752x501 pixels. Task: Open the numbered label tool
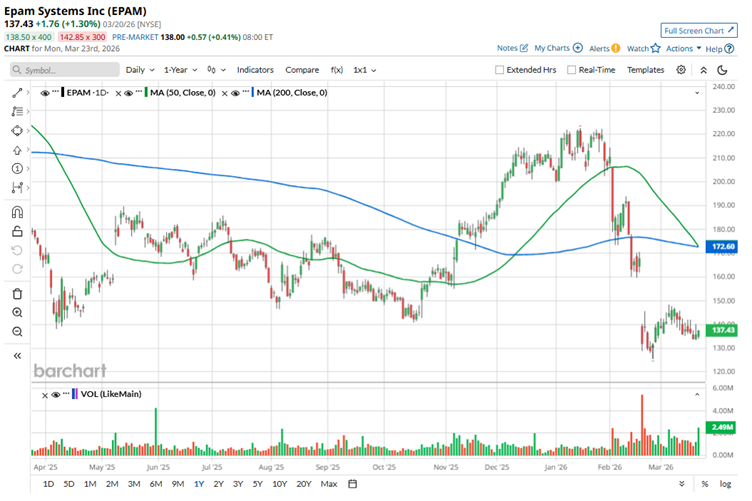tap(17, 169)
